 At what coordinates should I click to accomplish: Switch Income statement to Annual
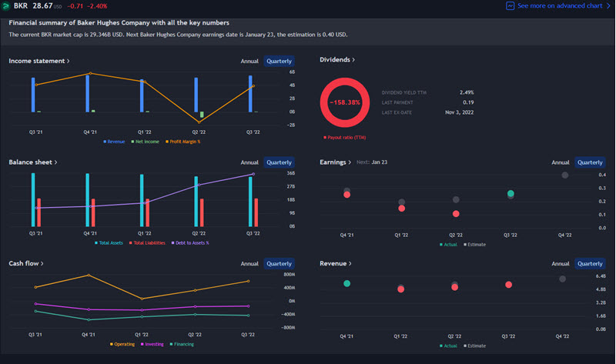click(249, 62)
